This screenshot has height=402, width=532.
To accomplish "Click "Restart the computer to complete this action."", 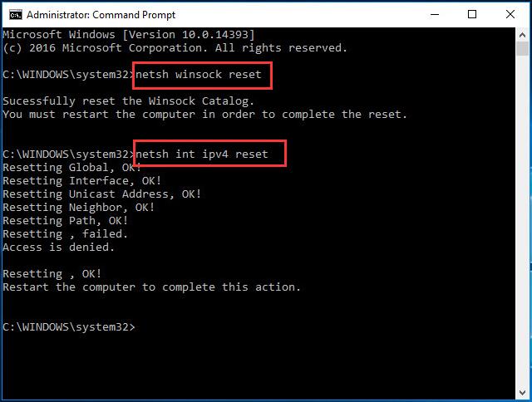I will [x=151, y=287].
